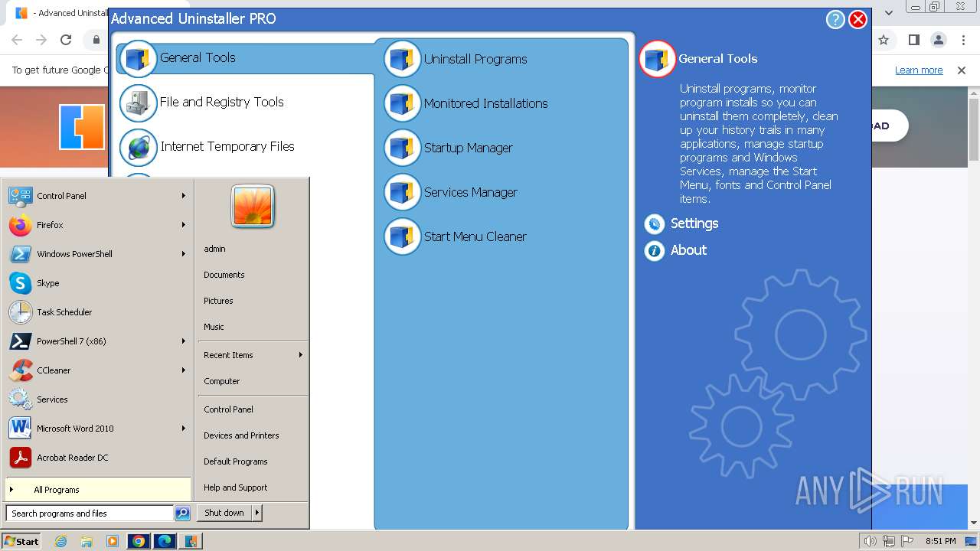Click the Services gears icon
This screenshot has height=551, width=980.
[x=21, y=399]
